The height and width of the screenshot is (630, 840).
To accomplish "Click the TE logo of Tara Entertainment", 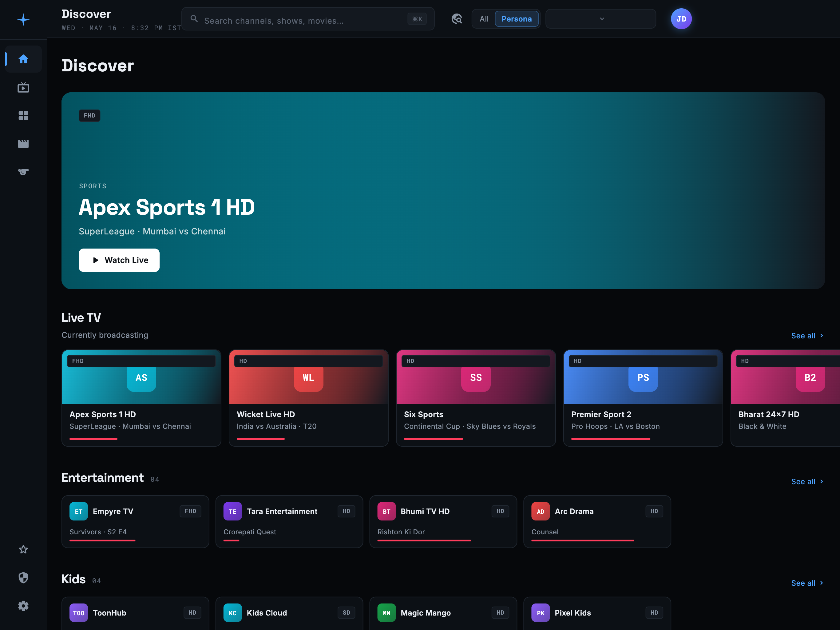I will tap(233, 511).
